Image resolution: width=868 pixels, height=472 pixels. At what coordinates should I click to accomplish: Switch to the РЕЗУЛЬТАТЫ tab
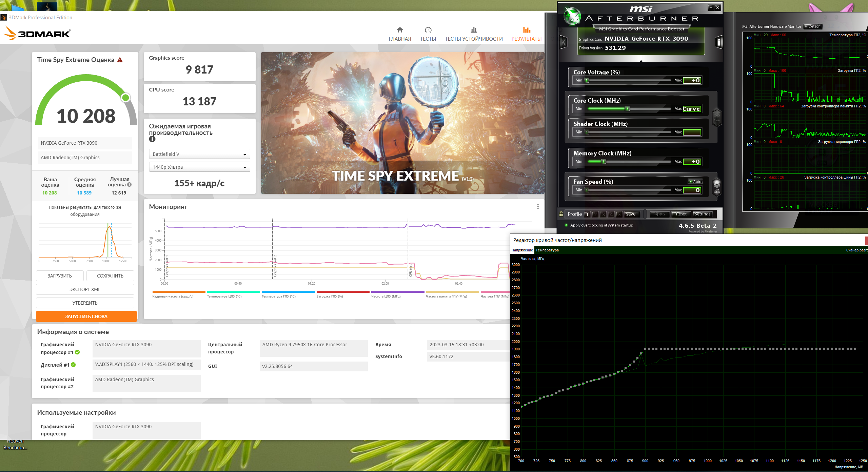tap(526, 34)
